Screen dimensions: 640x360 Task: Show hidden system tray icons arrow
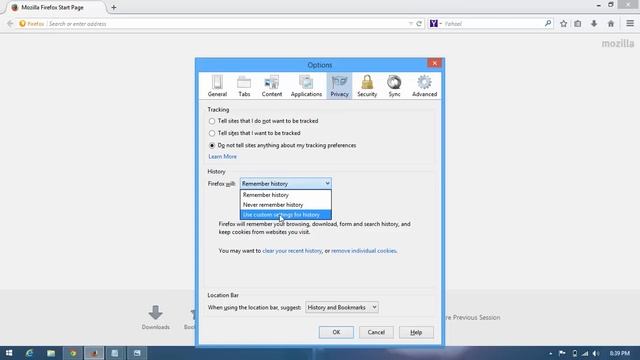(551, 353)
